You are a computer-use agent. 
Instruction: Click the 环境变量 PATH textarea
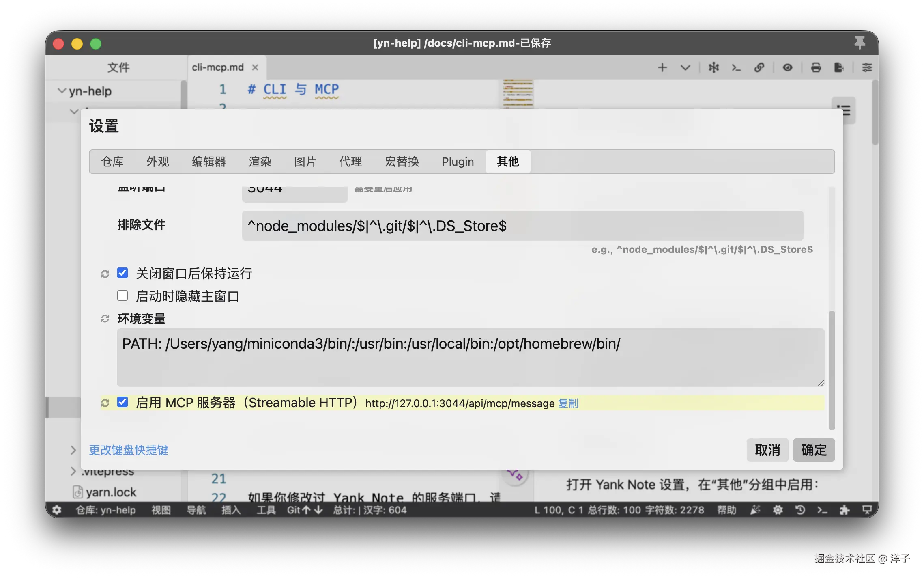pos(471,357)
